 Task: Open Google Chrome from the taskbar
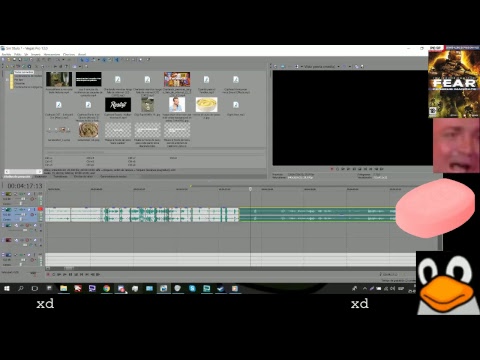pyautogui.click(x=106, y=289)
